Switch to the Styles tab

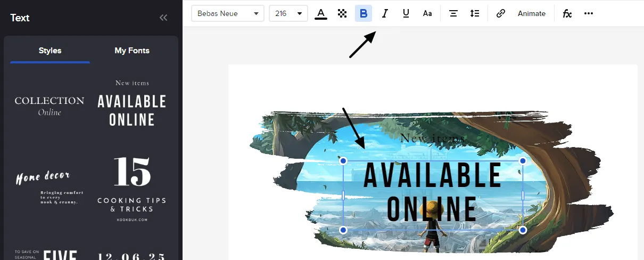click(x=50, y=51)
